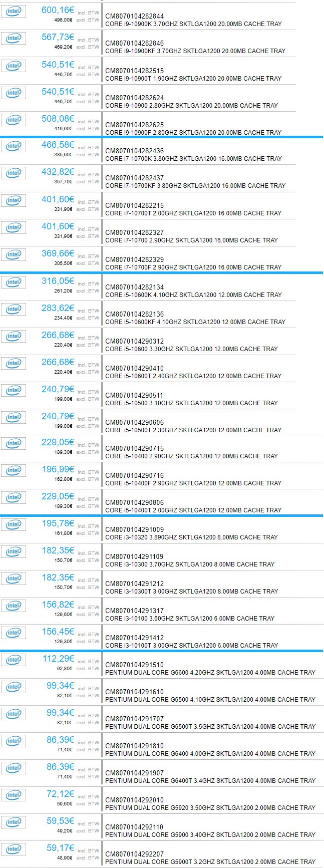Select the Intel logo for CM8070104290312
Viewport: 324px width, 868px height.
click(14, 336)
